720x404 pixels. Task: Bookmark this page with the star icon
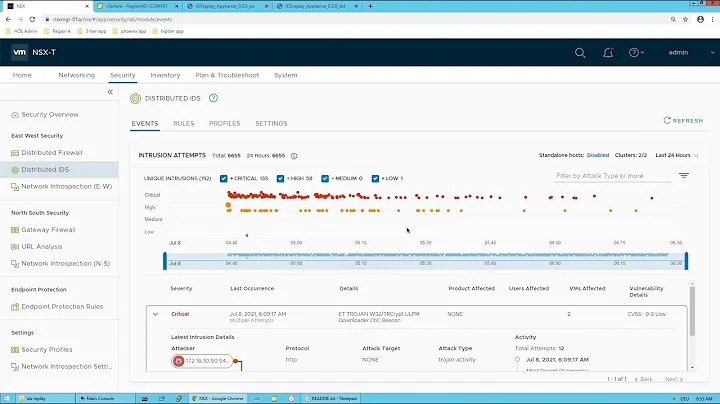[x=686, y=19]
